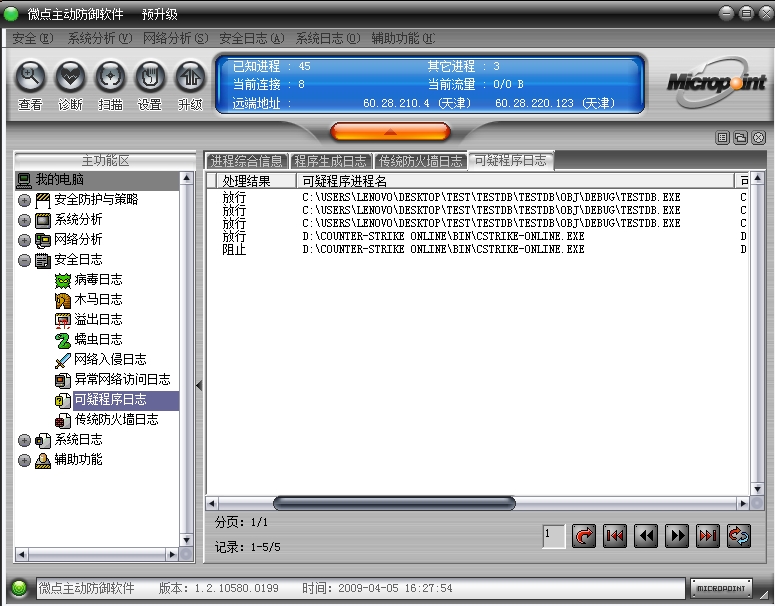Image resolution: width=775 pixels, height=606 pixels.
Task: Collapse the 安全日志 tree node
Action: pos(24,260)
